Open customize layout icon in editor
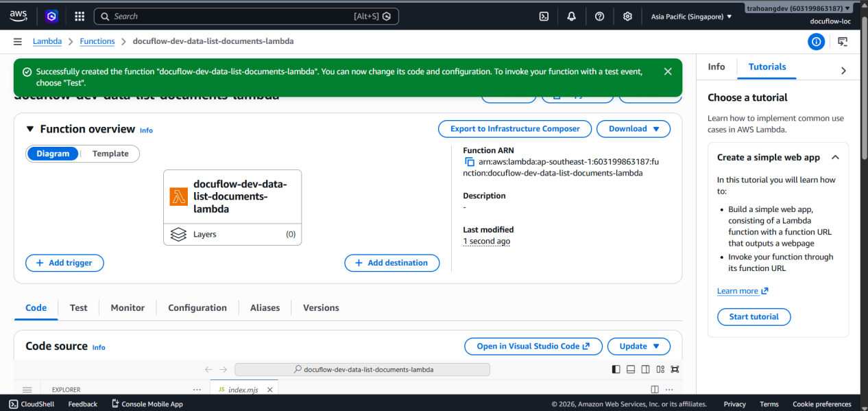The image size is (868, 411). tap(660, 369)
